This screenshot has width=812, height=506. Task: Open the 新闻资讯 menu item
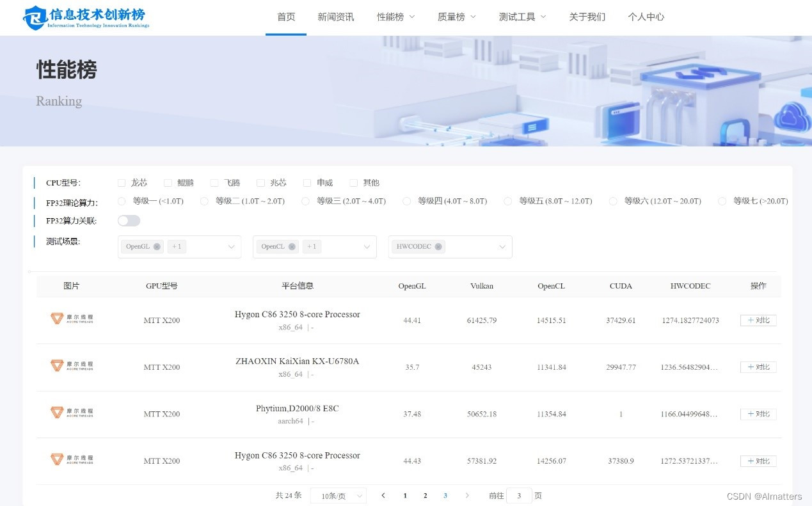tap(336, 17)
